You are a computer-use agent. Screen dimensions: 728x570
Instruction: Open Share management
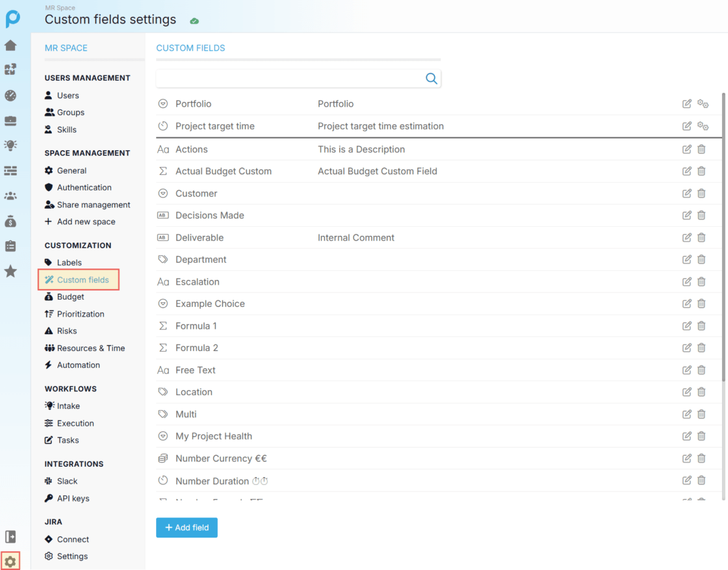pos(87,205)
